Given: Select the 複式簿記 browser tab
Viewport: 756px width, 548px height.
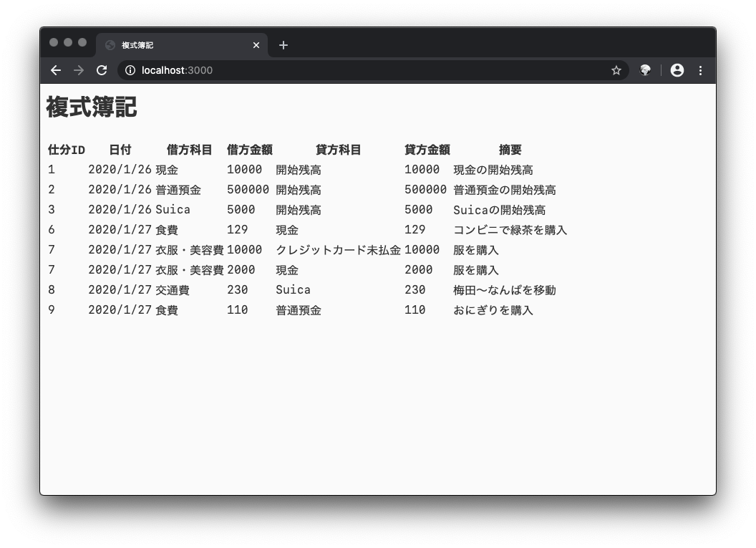Looking at the screenshot, I should (x=179, y=45).
